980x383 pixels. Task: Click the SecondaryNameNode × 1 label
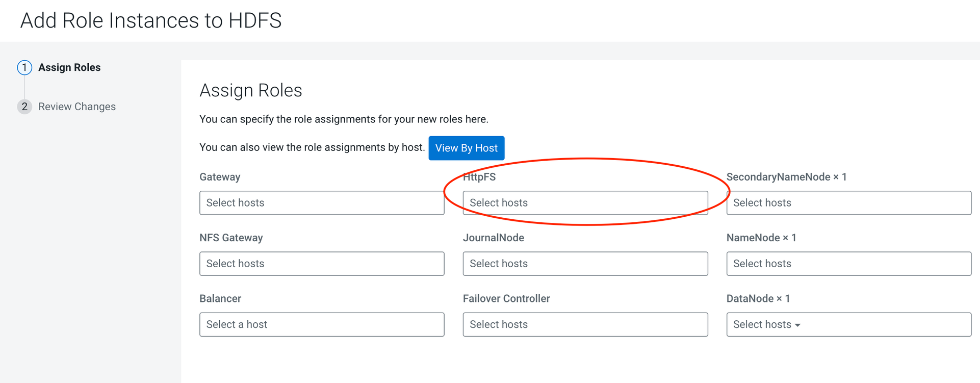pos(786,177)
